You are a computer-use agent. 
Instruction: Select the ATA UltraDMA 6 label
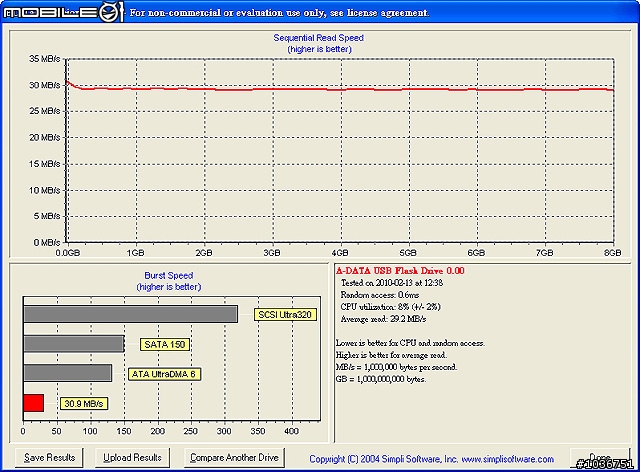[x=164, y=374]
